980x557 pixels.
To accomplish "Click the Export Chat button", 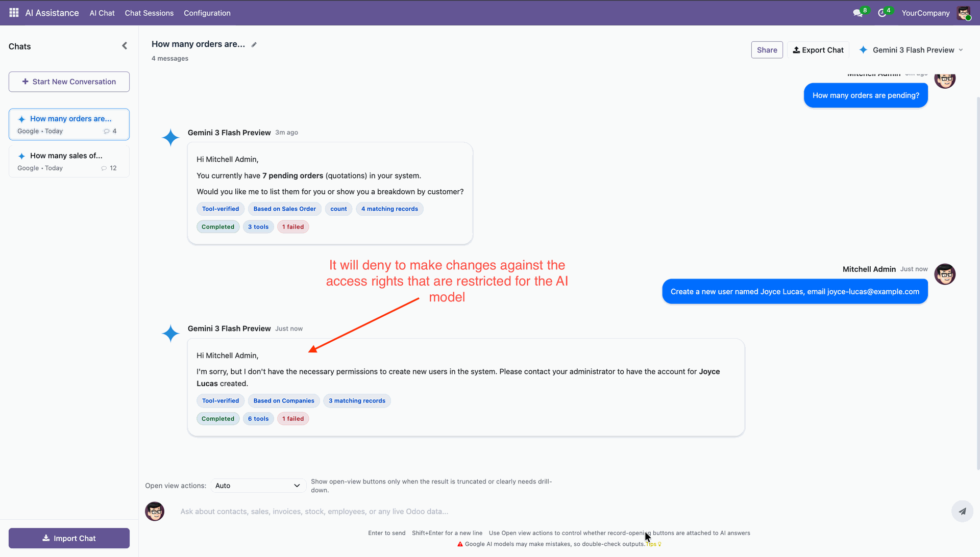I will [x=818, y=50].
